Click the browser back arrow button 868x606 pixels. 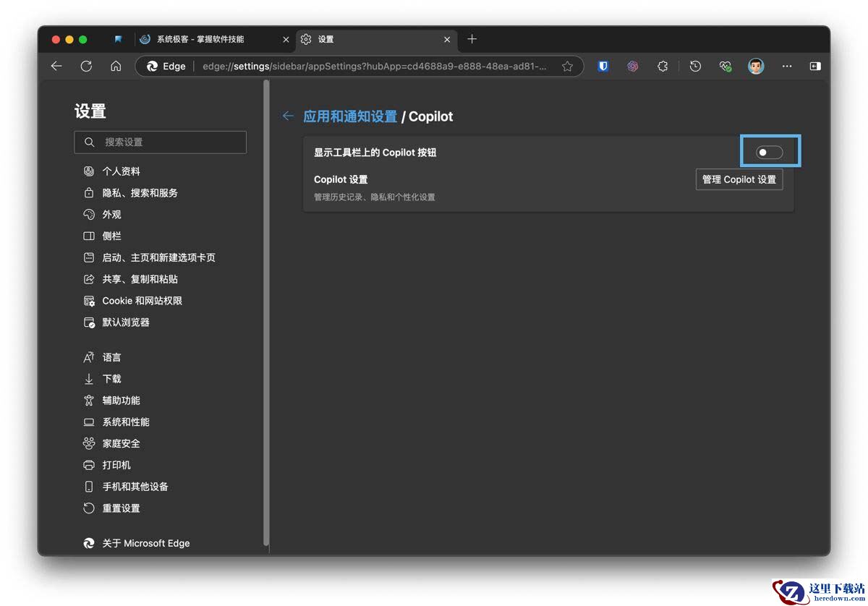coord(56,66)
